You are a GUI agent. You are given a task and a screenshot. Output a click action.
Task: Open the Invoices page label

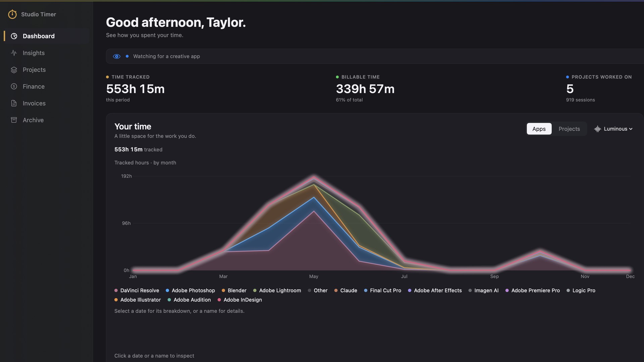[x=34, y=103]
